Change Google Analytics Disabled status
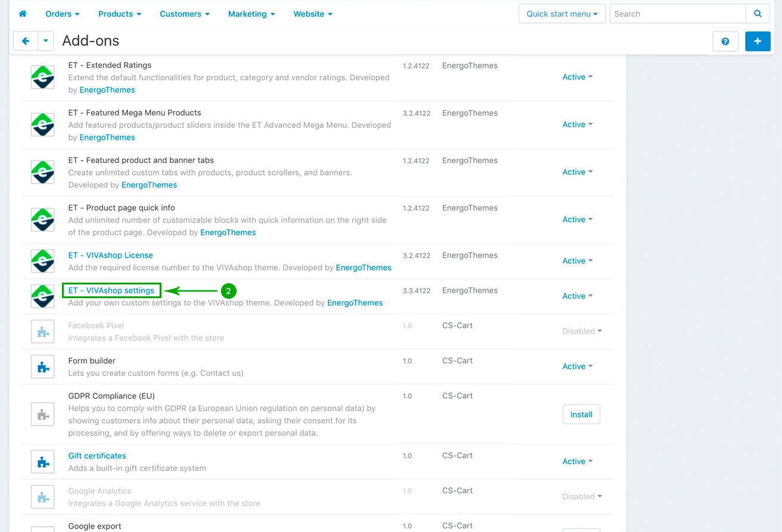This screenshot has width=782, height=532. coord(582,497)
